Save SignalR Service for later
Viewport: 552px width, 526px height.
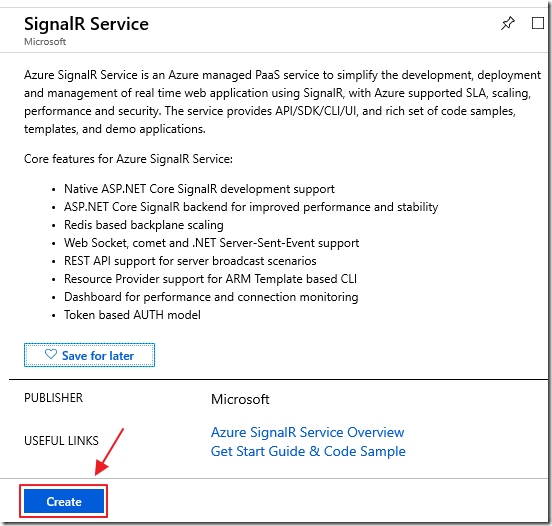coord(89,355)
